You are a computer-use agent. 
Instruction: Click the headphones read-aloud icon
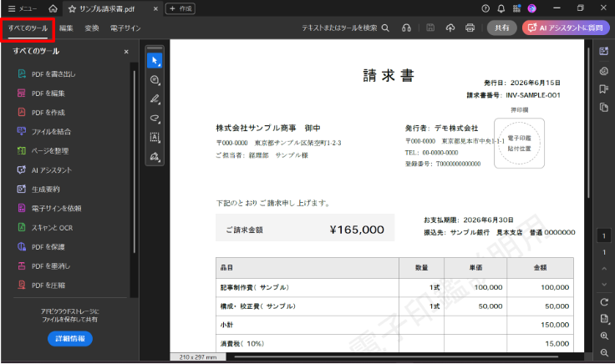406,28
